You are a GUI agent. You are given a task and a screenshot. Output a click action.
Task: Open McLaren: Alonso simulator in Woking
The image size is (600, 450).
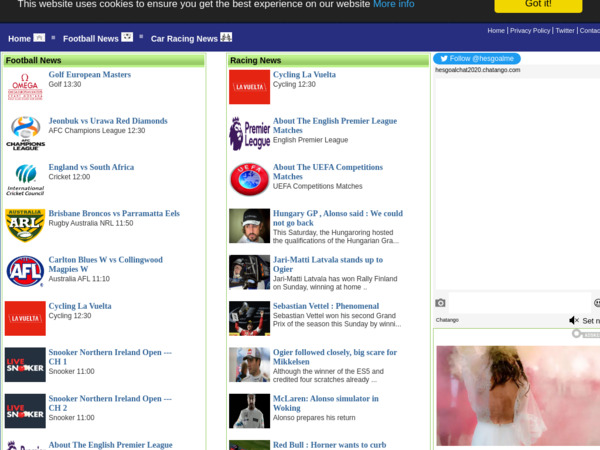pyautogui.click(x=326, y=403)
